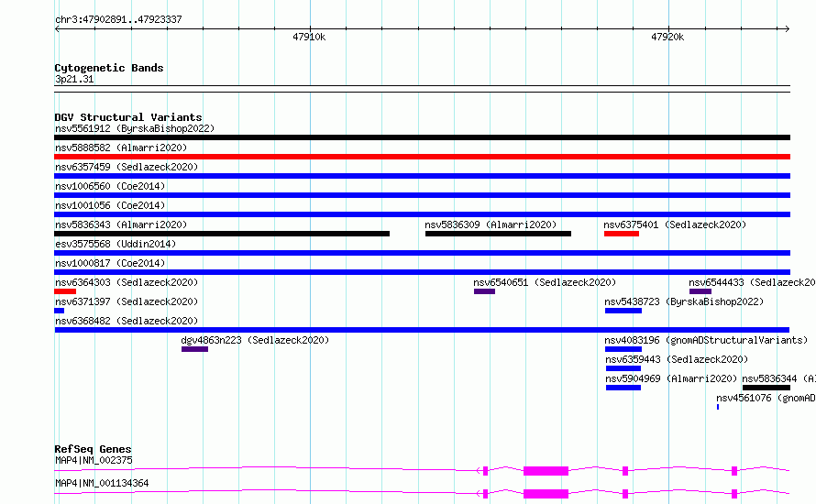This screenshot has width=816, height=504.
Task: Open the MAP4|NM_001134364 gene label
Action: [x=102, y=483]
